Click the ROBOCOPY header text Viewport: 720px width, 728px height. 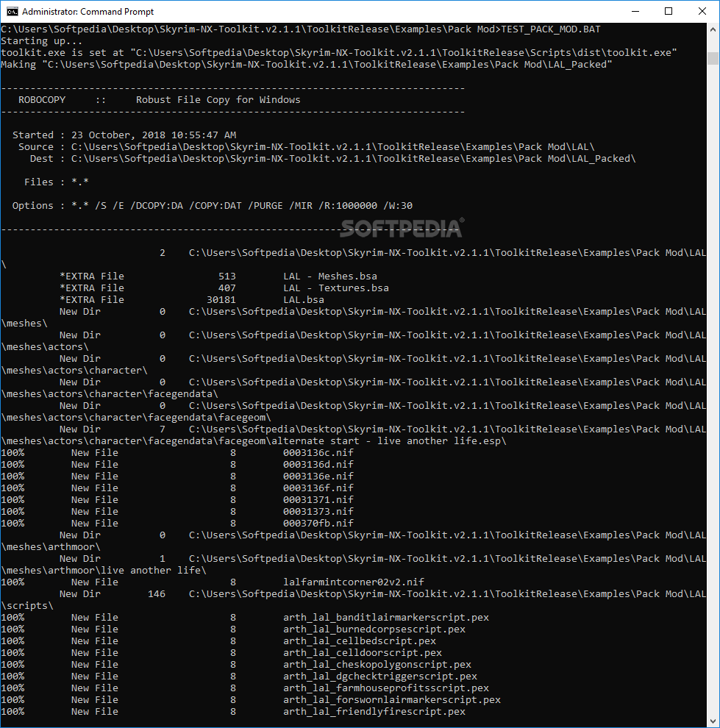click(42, 100)
